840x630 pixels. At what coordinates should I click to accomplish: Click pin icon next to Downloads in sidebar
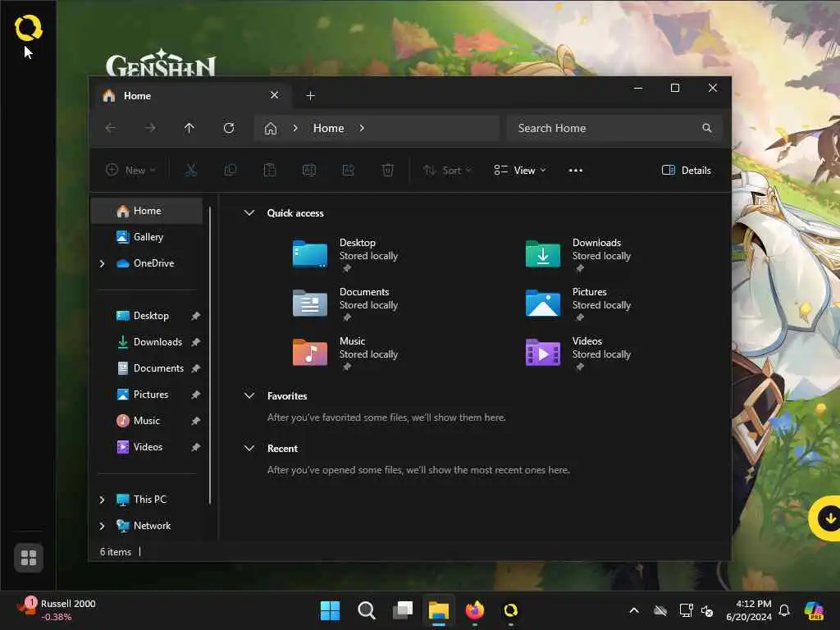(x=195, y=342)
